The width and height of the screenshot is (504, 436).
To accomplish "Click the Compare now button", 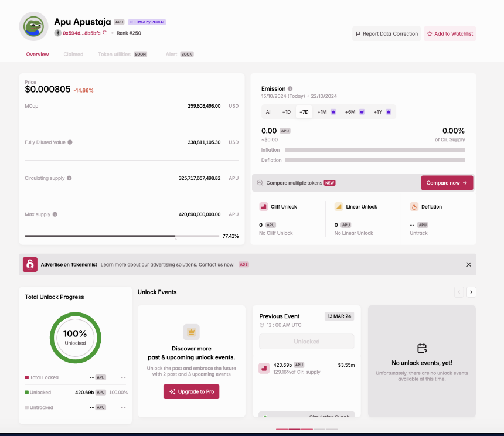I will pos(447,183).
